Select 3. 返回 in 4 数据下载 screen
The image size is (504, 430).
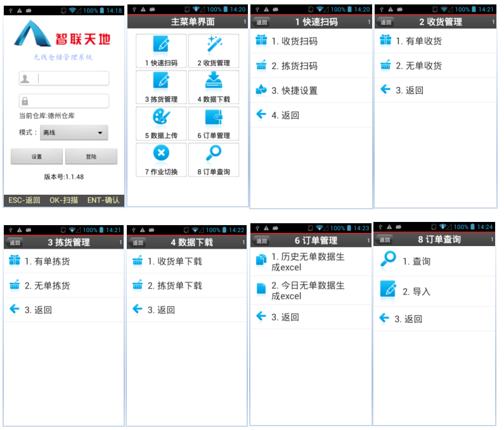point(187,309)
